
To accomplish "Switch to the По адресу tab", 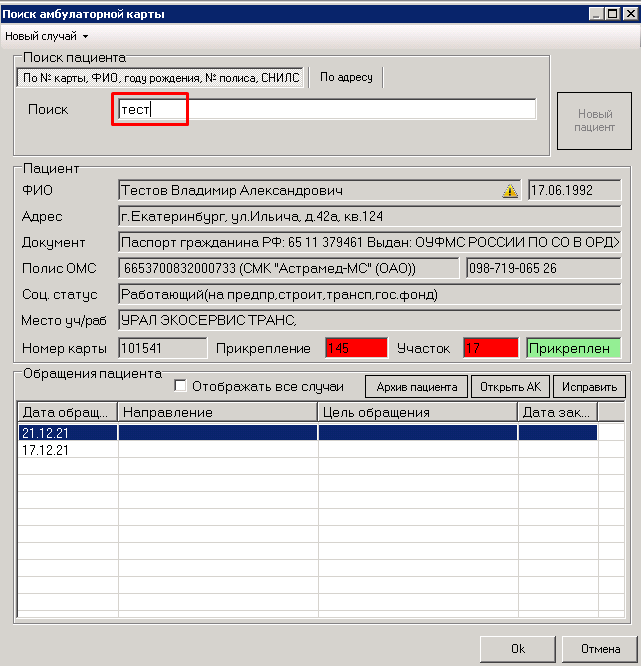I will click(346, 77).
